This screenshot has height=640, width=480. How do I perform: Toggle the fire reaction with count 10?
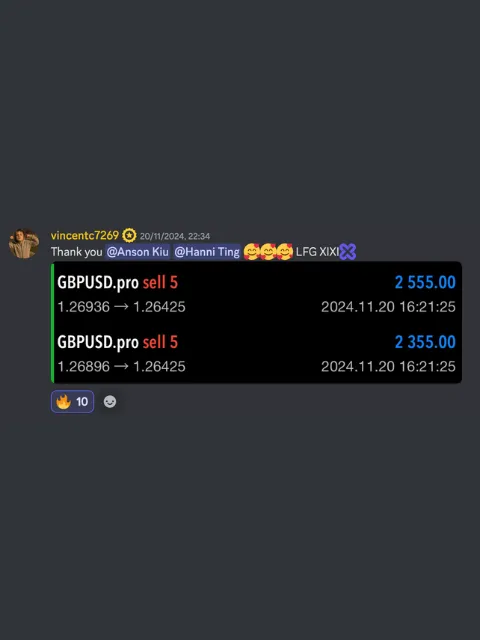pos(72,402)
